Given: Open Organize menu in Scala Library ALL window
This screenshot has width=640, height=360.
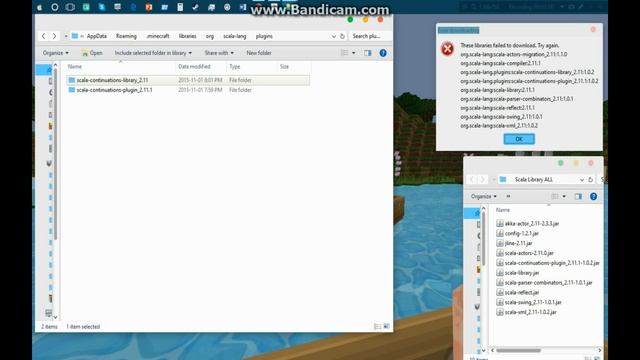Looking at the screenshot, I should point(484,196).
